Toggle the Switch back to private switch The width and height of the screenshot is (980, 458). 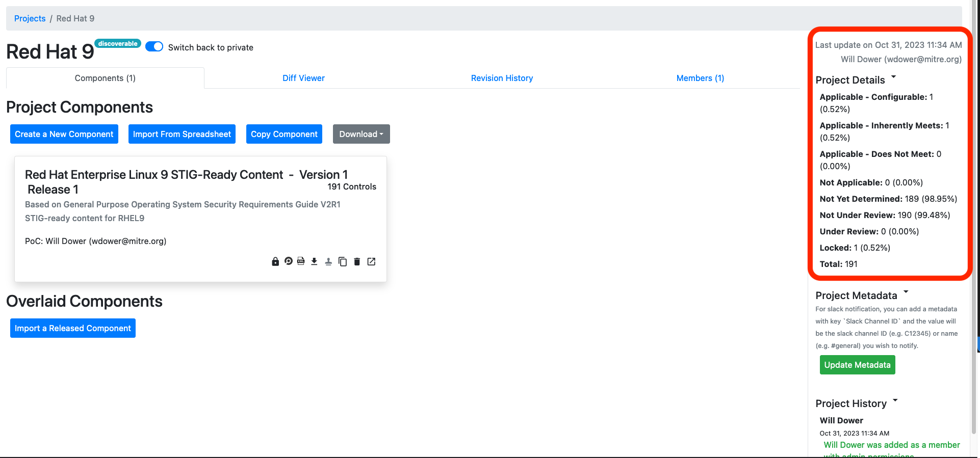pos(154,47)
